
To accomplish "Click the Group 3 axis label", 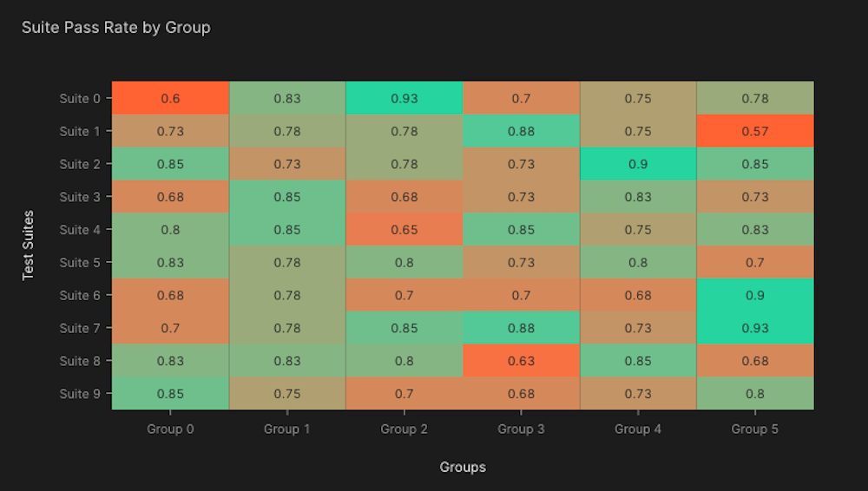I will pyautogui.click(x=521, y=429).
